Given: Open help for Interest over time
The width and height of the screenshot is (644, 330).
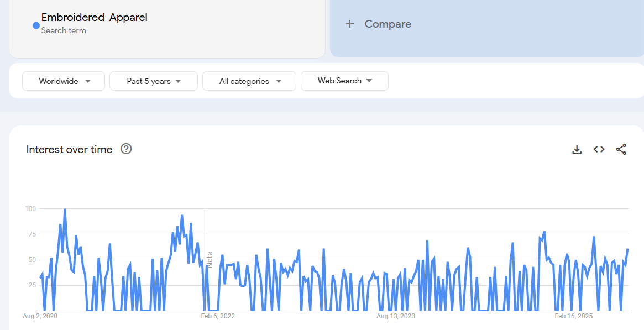Looking at the screenshot, I should coord(126,149).
